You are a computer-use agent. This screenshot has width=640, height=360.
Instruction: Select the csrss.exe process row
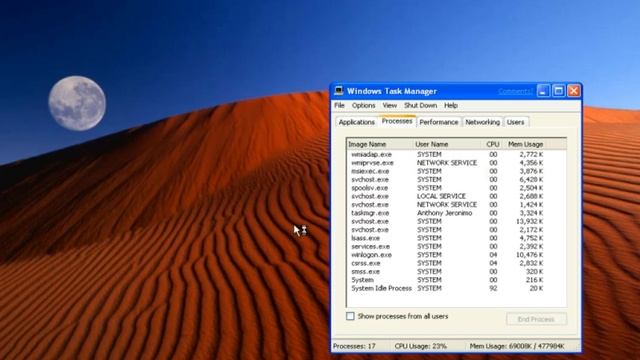456,263
